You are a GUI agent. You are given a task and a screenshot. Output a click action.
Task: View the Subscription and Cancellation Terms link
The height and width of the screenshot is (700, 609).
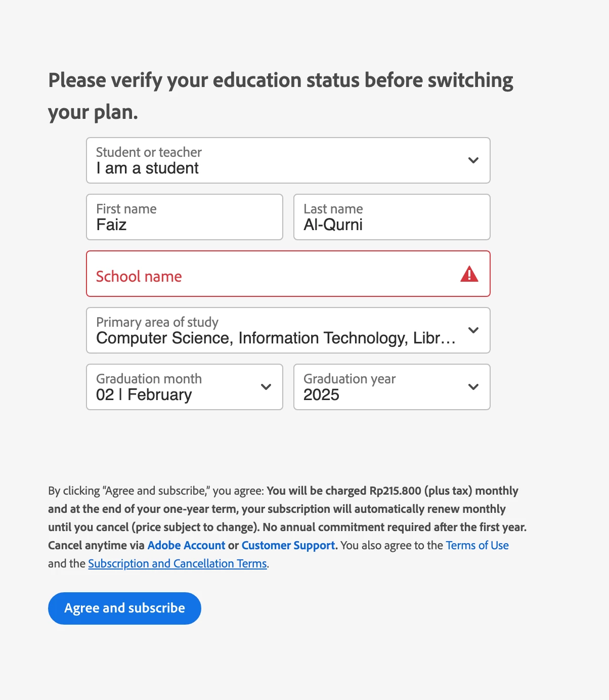(178, 563)
